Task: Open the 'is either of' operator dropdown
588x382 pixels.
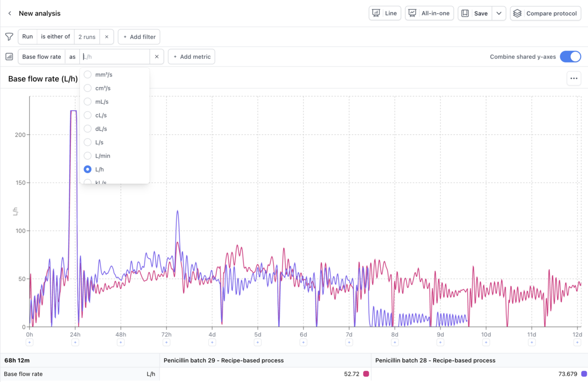Action: 55,37
